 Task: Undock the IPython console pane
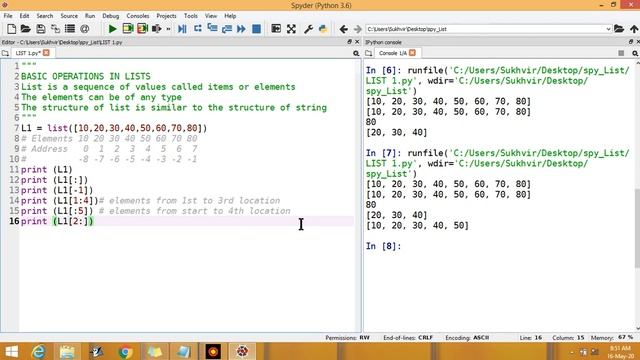[631, 42]
